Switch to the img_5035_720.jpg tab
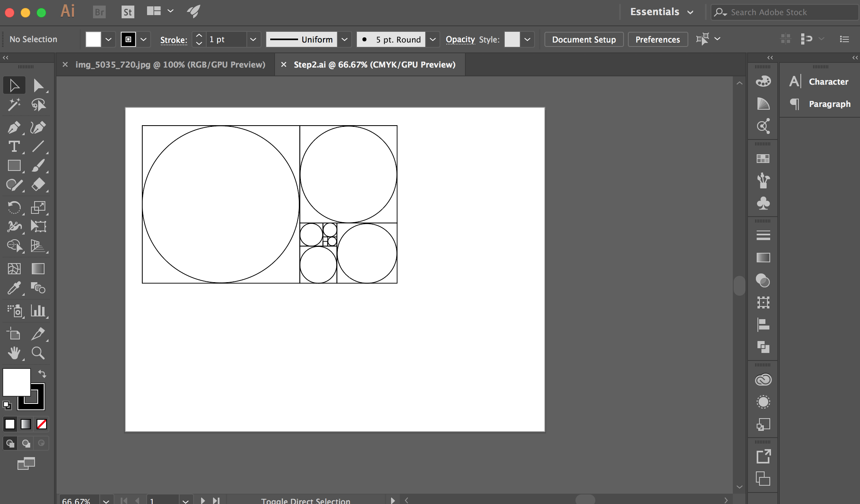This screenshot has height=504, width=860. 170,64
